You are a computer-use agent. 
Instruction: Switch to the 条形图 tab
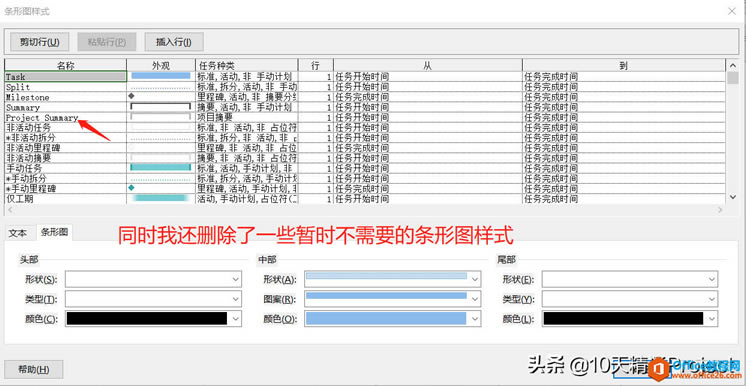tap(54, 233)
